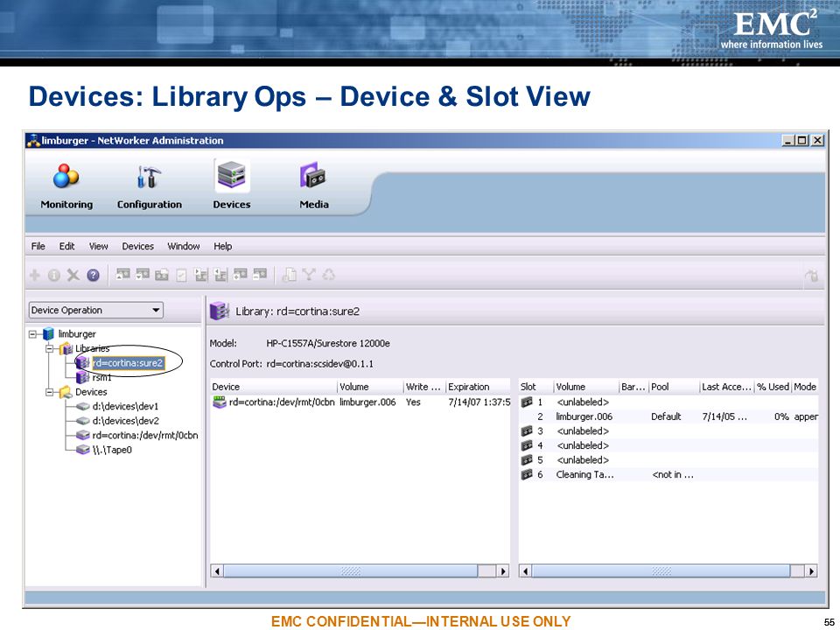
Task: Click the Libraries folder icon
Action: (66, 349)
